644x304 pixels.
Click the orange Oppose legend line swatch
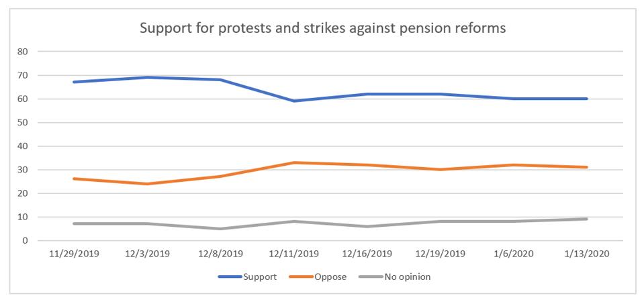point(299,276)
